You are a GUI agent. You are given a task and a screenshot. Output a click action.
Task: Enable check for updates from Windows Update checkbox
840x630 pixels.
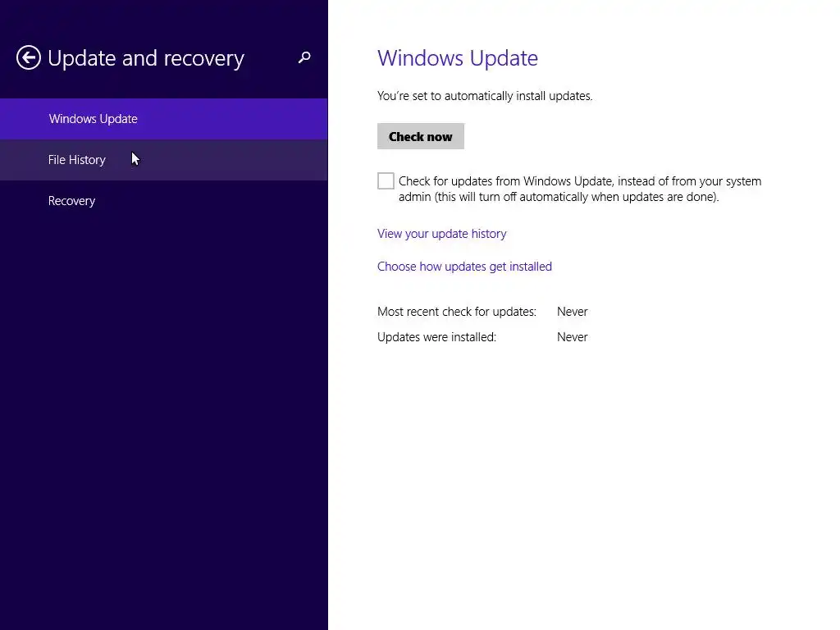(386, 181)
